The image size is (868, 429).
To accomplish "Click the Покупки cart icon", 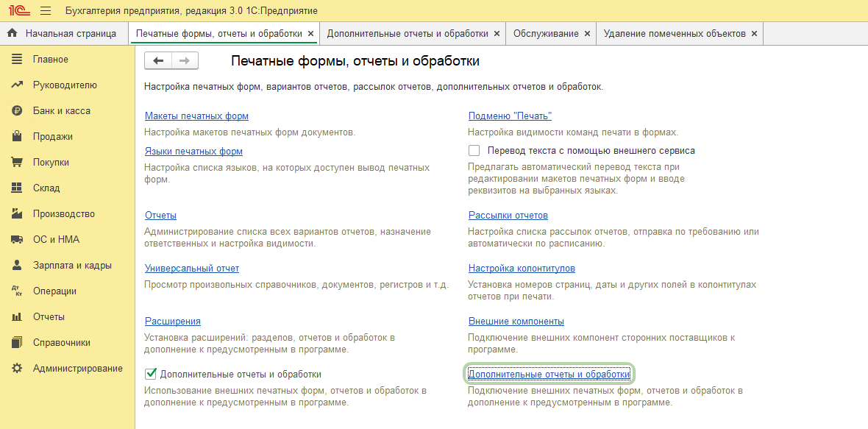I will pyautogui.click(x=17, y=162).
